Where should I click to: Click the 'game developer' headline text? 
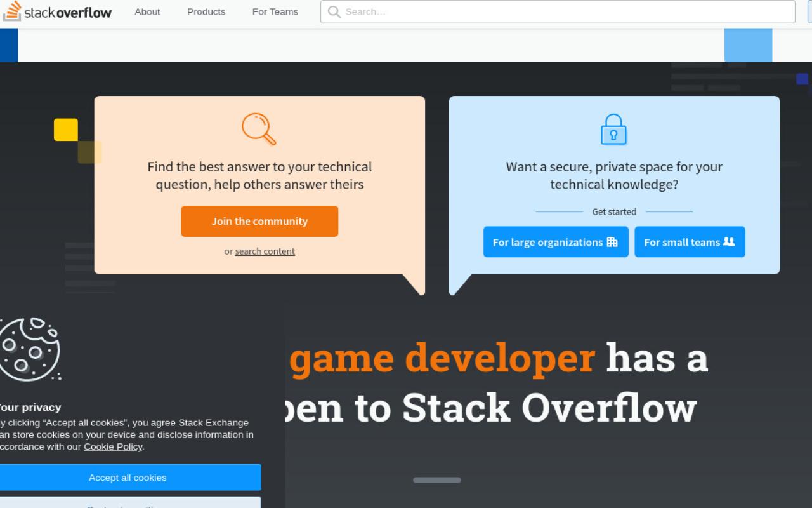(443, 358)
